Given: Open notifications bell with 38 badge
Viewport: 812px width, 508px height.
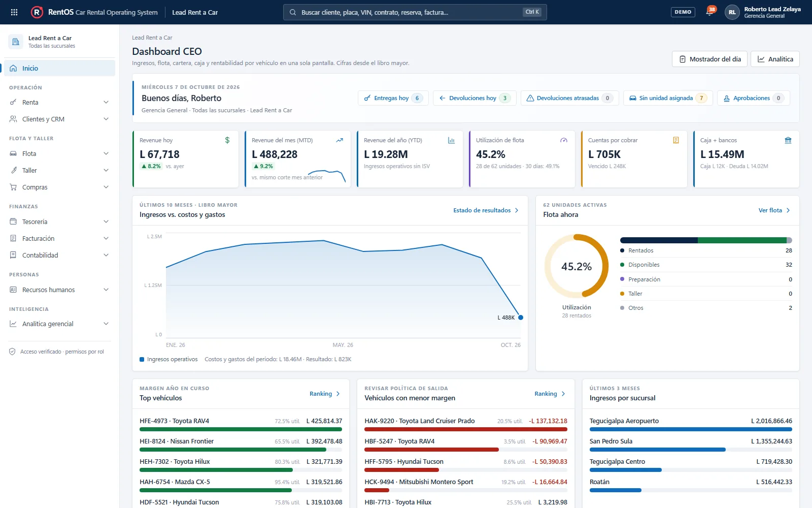Looking at the screenshot, I should pyautogui.click(x=710, y=11).
